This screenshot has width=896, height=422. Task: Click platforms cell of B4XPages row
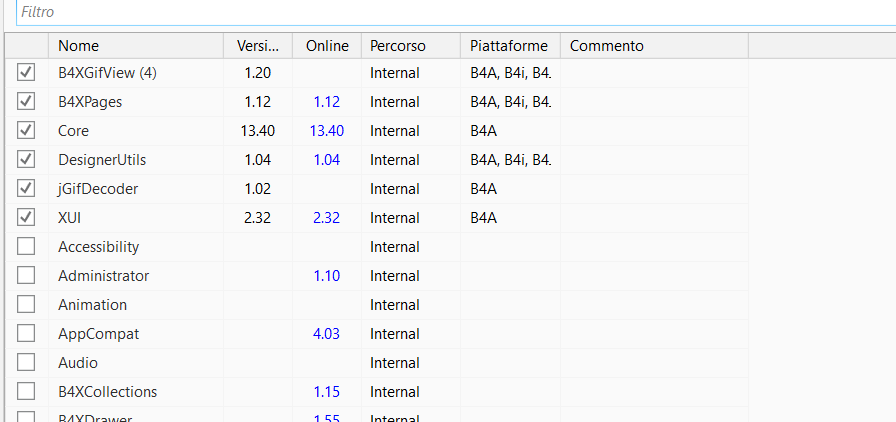[511, 102]
